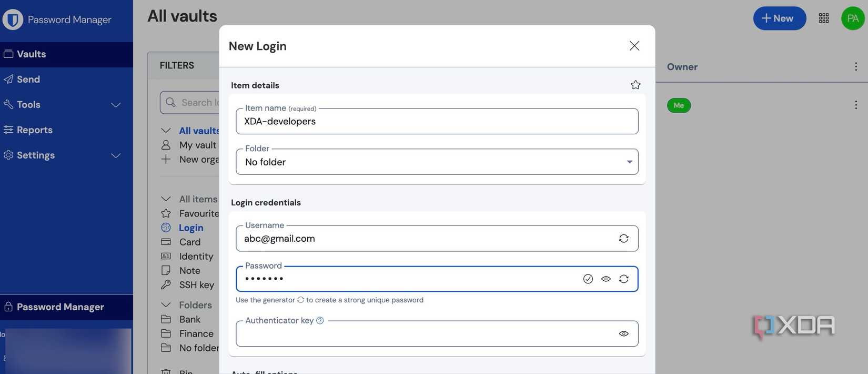Generate a username with the Username refresh icon
The width and height of the screenshot is (868, 374).
click(x=623, y=239)
